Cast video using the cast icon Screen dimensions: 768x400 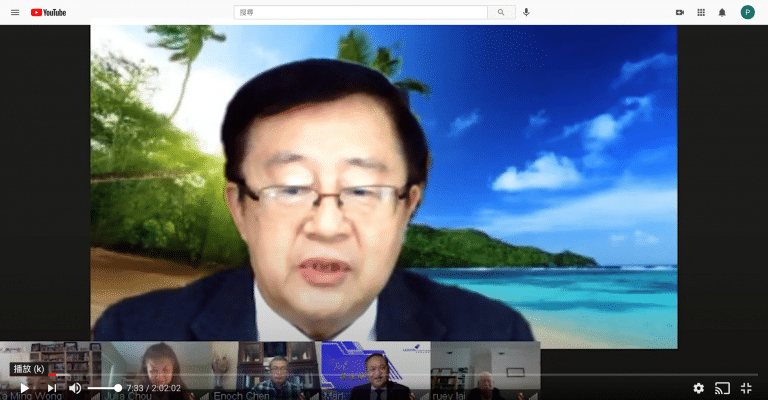722,388
